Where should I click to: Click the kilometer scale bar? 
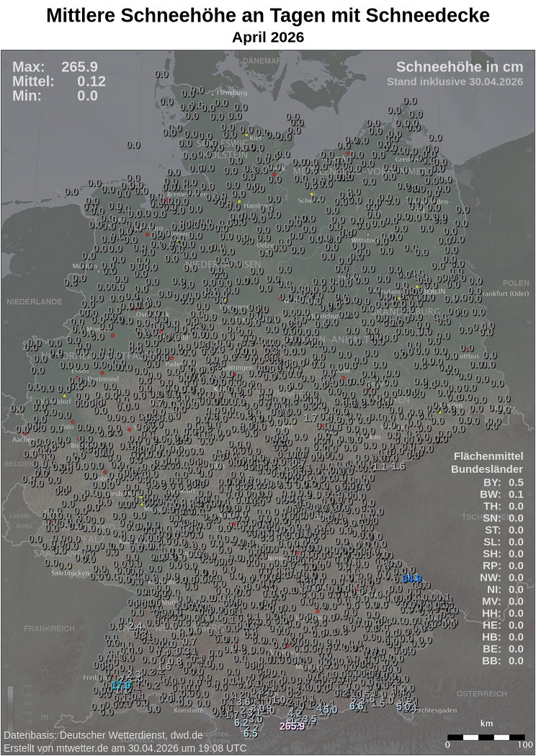pos(486,737)
